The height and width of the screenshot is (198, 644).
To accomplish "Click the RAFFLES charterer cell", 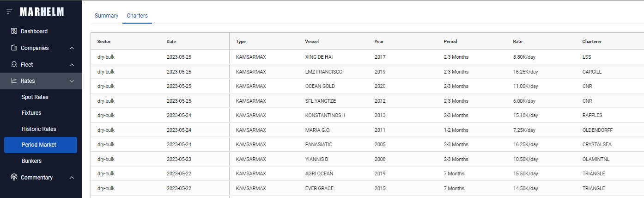I will 592,116.
